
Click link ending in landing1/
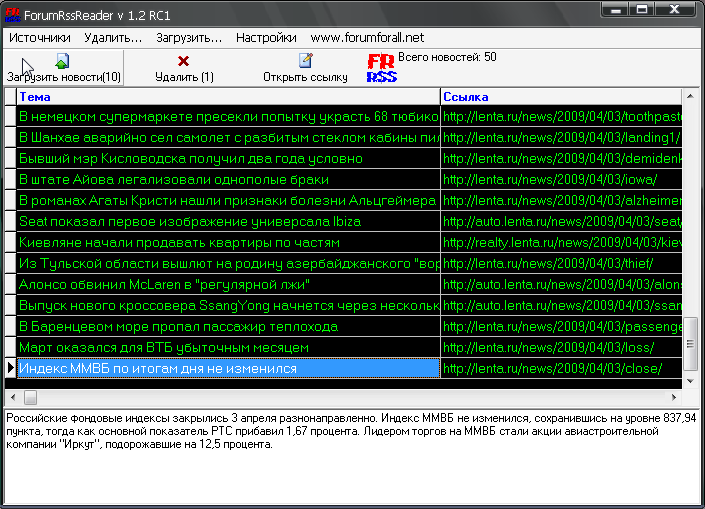click(x=561, y=138)
